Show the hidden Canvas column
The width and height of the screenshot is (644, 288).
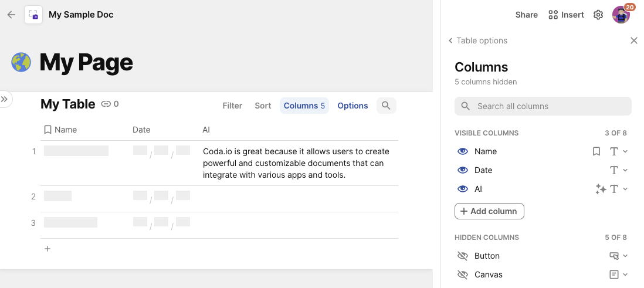point(463,275)
